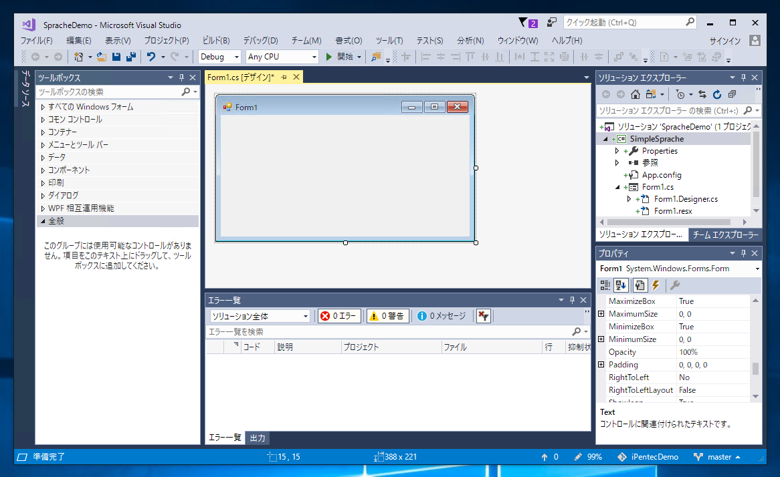Sort properties alphabetically

coord(621,285)
